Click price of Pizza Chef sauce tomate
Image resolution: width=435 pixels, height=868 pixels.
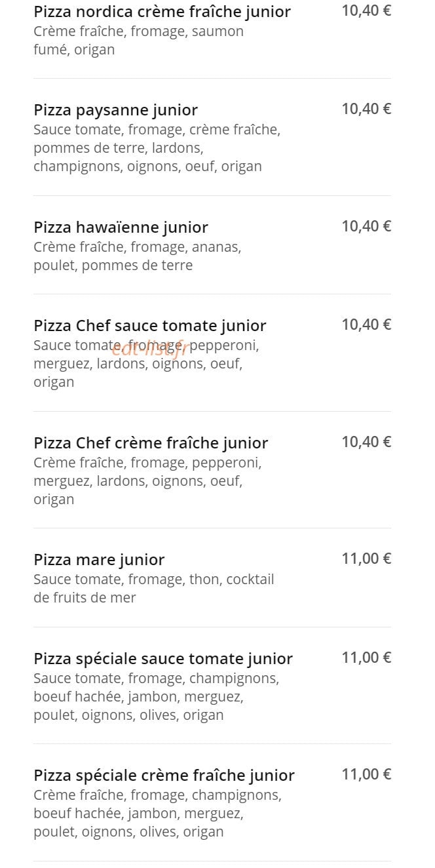[x=366, y=325]
